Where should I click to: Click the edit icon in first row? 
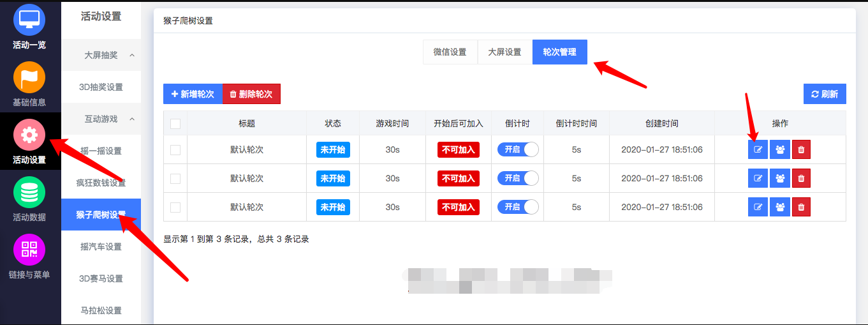pyautogui.click(x=758, y=150)
